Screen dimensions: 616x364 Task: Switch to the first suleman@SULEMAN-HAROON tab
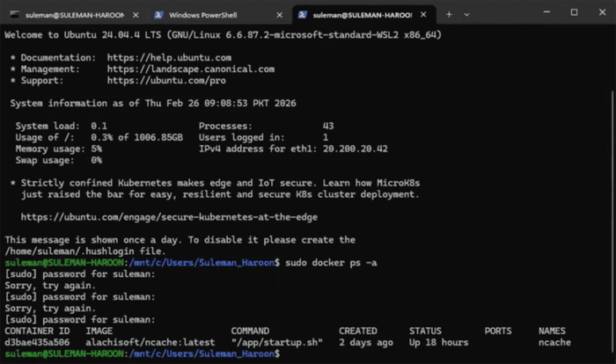coord(75,15)
